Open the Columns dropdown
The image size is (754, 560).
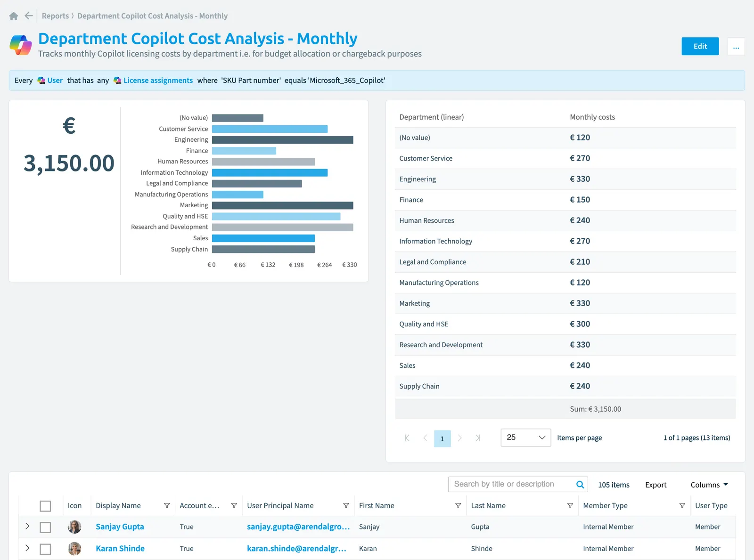tap(709, 485)
